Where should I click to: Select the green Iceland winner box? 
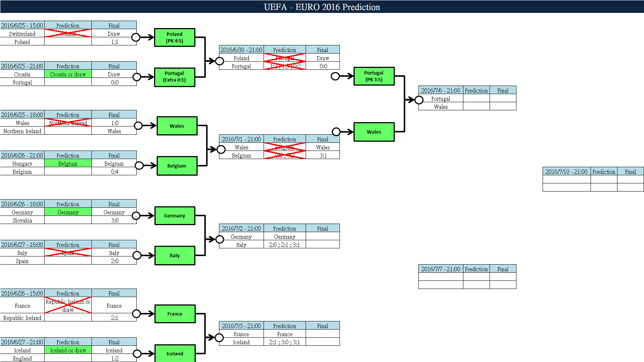(x=175, y=353)
